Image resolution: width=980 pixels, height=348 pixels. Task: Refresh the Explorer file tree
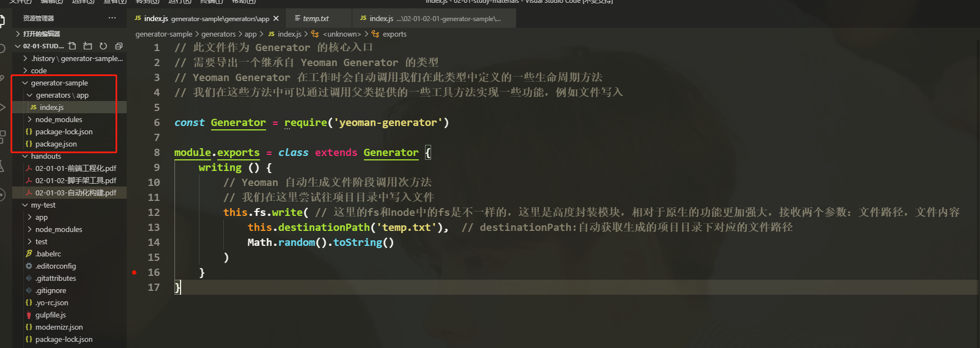[103, 46]
